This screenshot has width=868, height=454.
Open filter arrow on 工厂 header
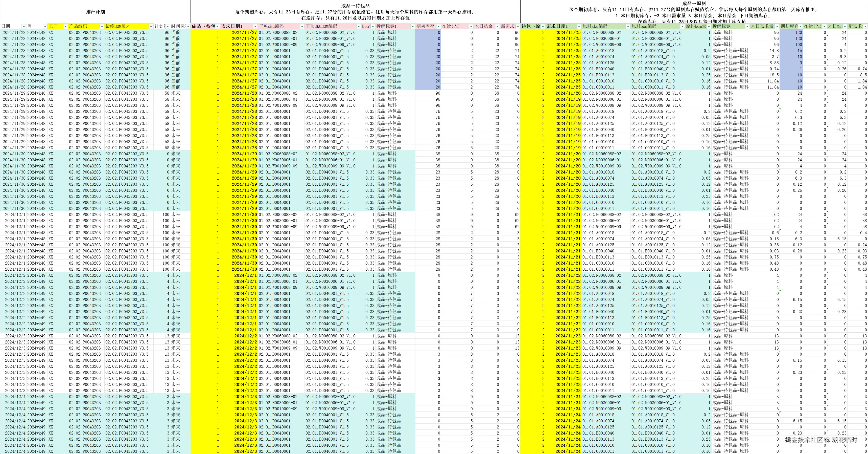[x=65, y=26]
